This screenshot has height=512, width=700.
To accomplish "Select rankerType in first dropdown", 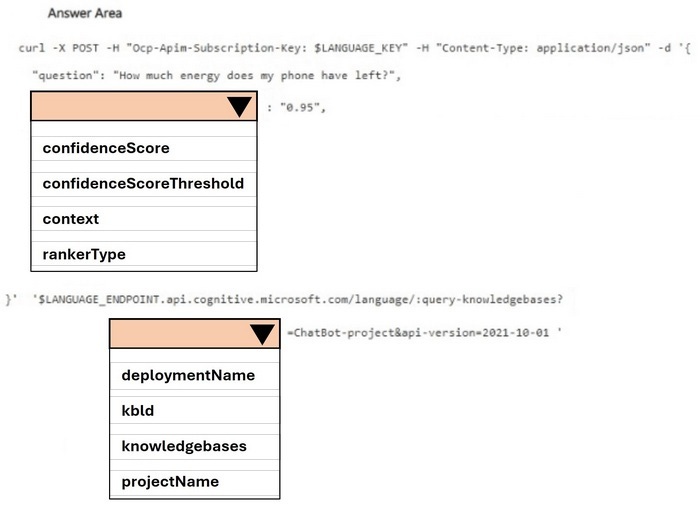I will point(144,254).
